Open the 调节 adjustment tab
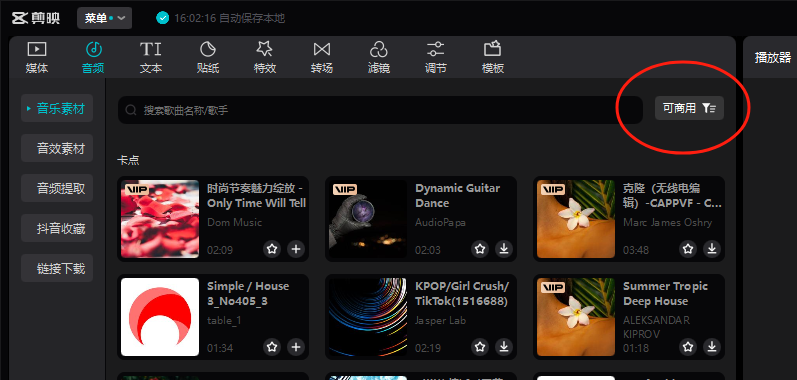 point(436,58)
